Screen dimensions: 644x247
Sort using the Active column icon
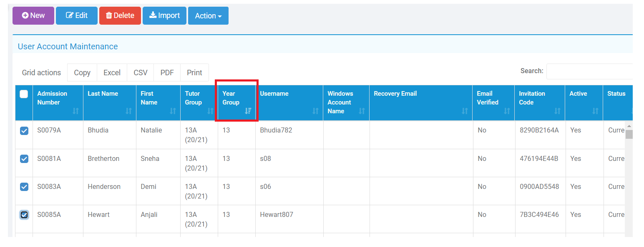594,111
